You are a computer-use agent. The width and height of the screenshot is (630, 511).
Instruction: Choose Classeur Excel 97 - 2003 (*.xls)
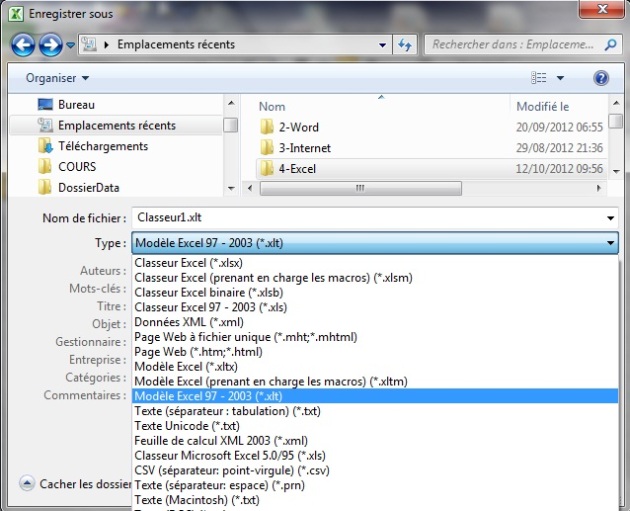click(x=375, y=307)
